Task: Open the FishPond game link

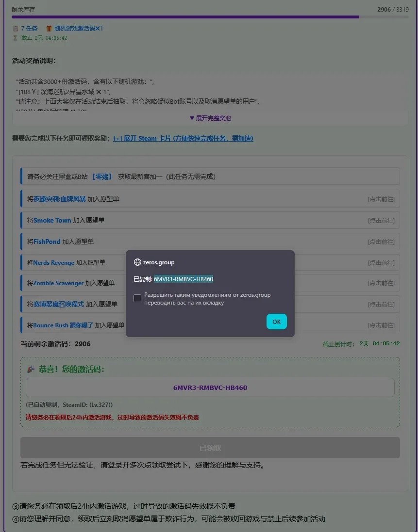Action: click(x=47, y=242)
